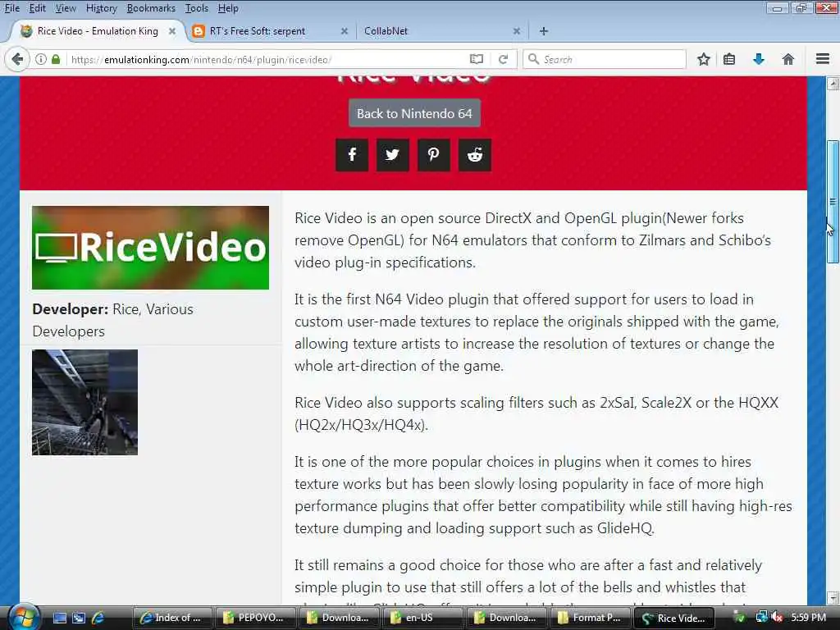Open the Help menu
Image resolution: width=840 pixels, height=630 pixels.
228,8
